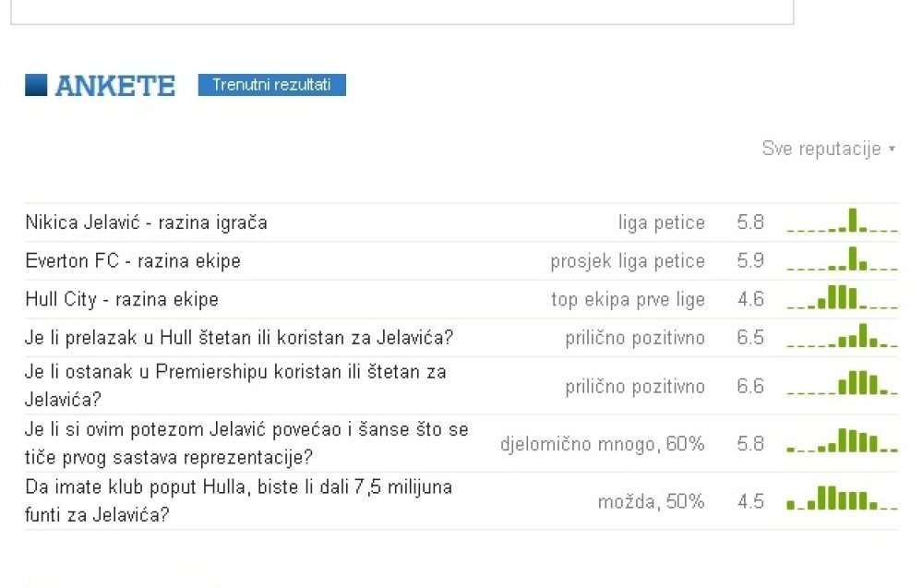Open the Hull City razina ekipe poll
This screenshot has height=588, width=923.
[122, 299]
